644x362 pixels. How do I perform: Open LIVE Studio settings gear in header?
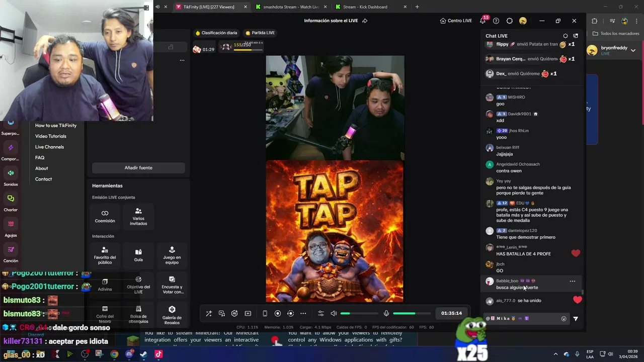[x=510, y=21]
